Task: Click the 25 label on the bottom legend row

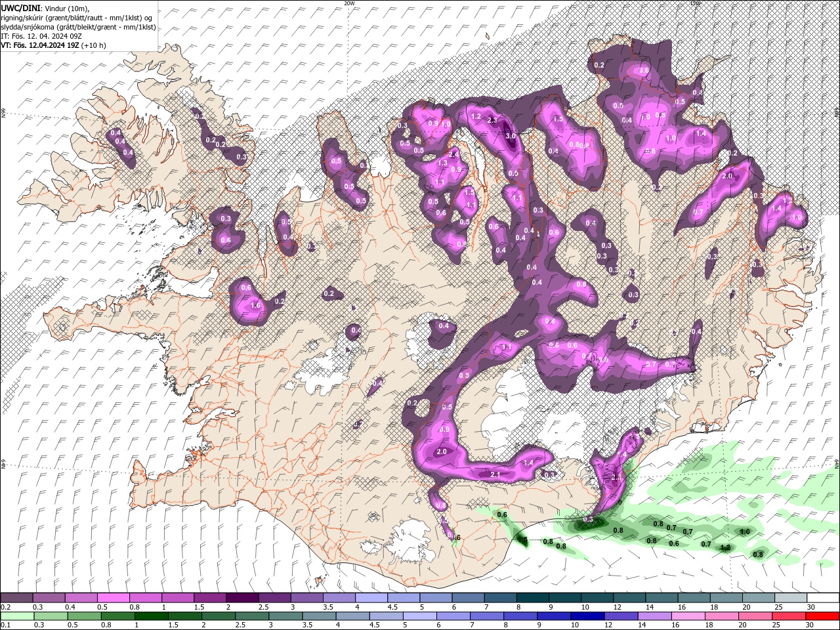Action: click(778, 625)
